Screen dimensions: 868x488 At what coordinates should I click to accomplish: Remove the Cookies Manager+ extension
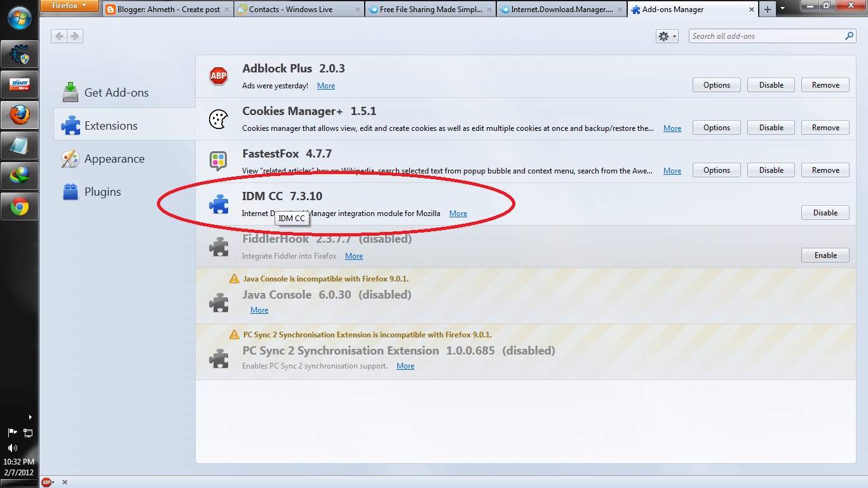click(825, 128)
